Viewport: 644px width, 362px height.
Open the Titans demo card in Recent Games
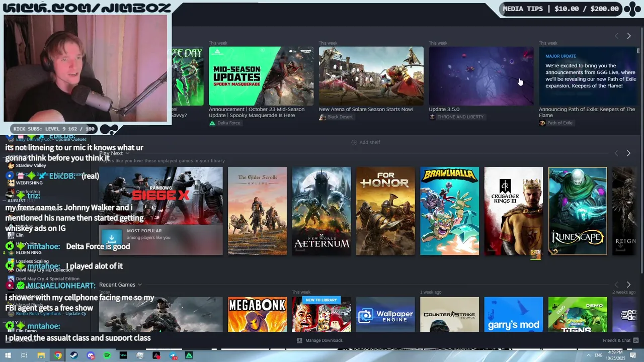pyautogui.click(x=578, y=314)
